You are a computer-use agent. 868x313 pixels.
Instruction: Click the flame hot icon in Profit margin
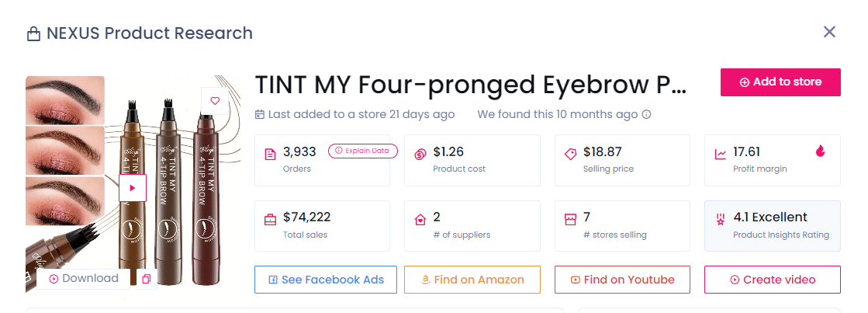pyautogui.click(x=821, y=151)
